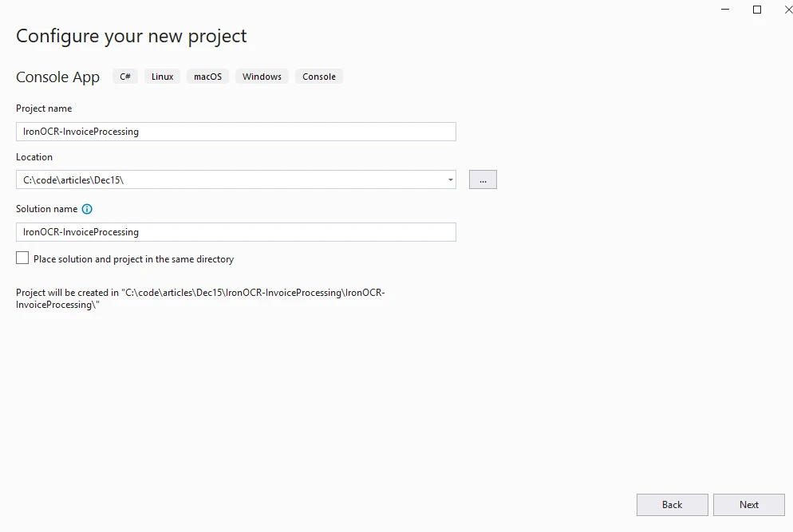793x532 pixels.
Task: Select the C# language tag
Action: [x=125, y=77]
